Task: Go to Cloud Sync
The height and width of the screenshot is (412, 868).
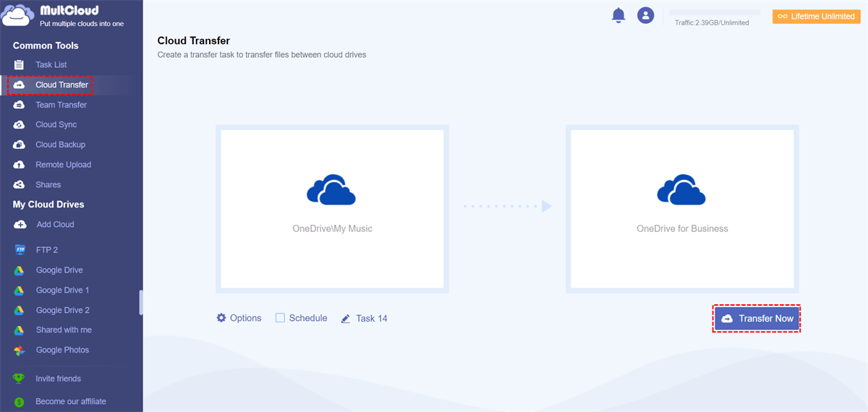Action: 56,125
